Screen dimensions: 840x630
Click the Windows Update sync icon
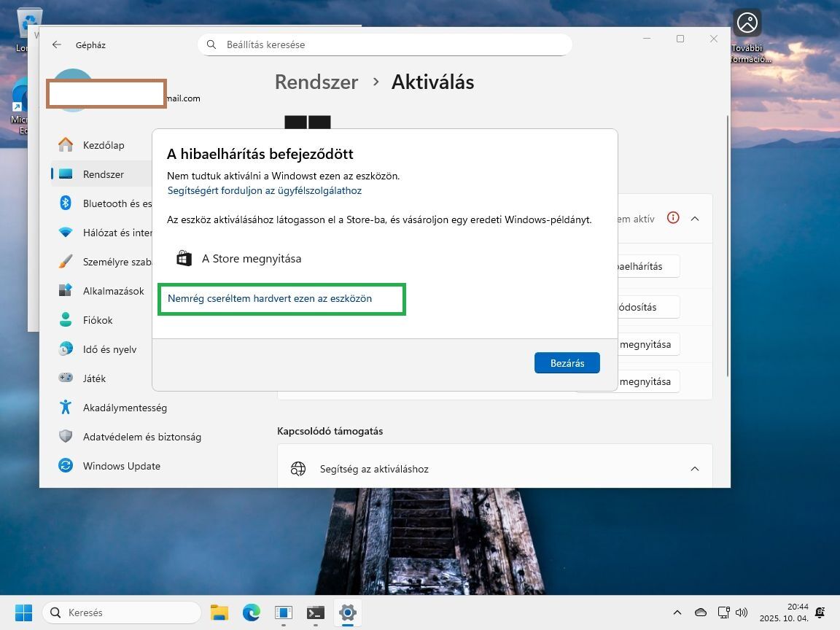point(66,465)
